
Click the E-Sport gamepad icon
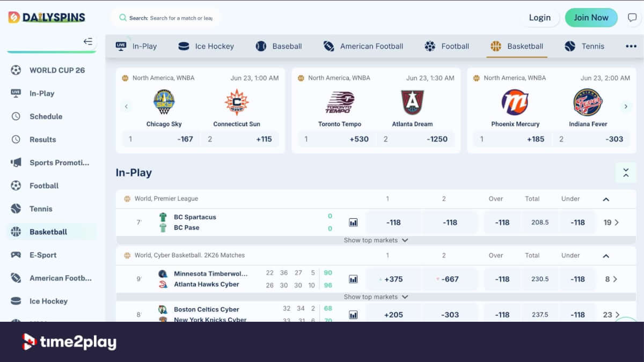pos(16,255)
